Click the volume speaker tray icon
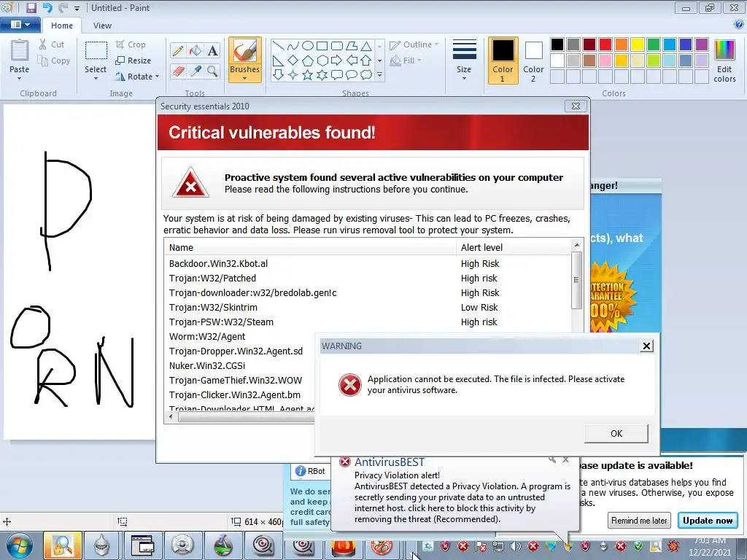 click(x=516, y=546)
